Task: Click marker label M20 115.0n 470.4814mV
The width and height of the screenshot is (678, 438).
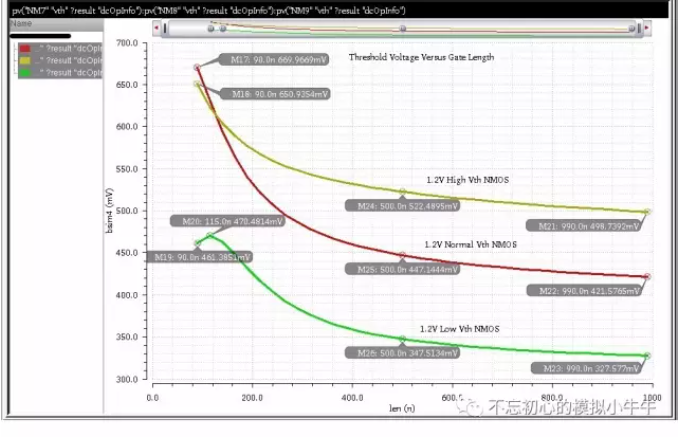Action: [x=227, y=221]
